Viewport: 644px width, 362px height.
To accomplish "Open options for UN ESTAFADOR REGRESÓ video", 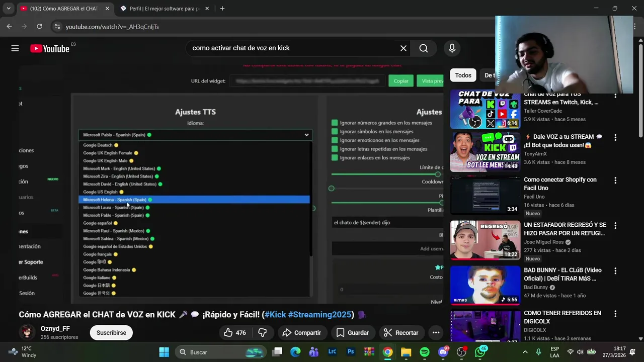I will point(615,225).
